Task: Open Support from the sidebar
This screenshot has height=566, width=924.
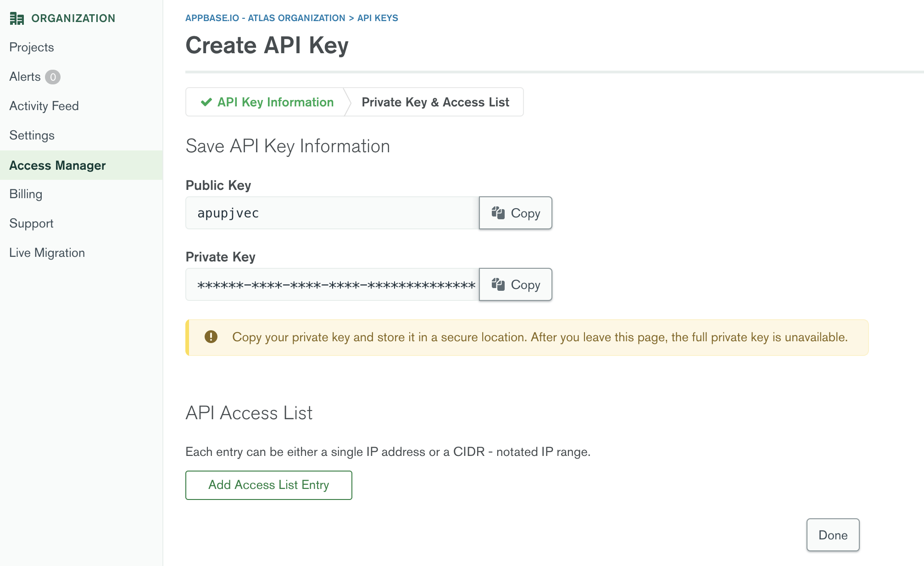Action: tap(31, 223)
